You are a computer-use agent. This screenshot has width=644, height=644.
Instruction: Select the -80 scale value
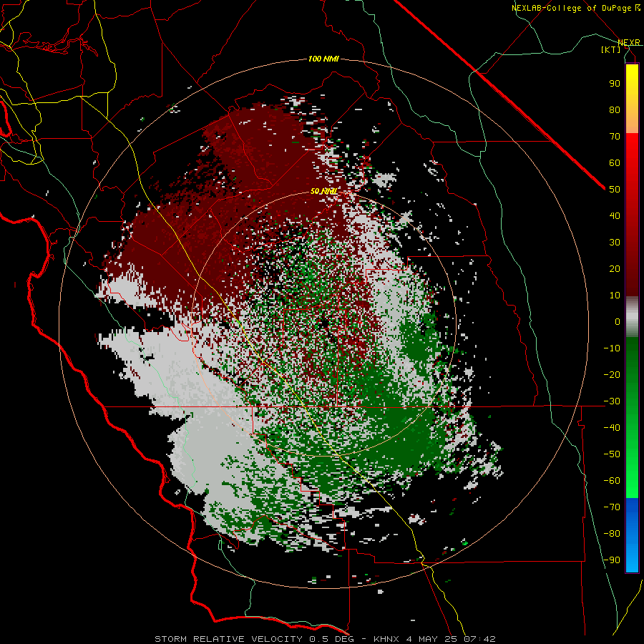coord(612,534)
